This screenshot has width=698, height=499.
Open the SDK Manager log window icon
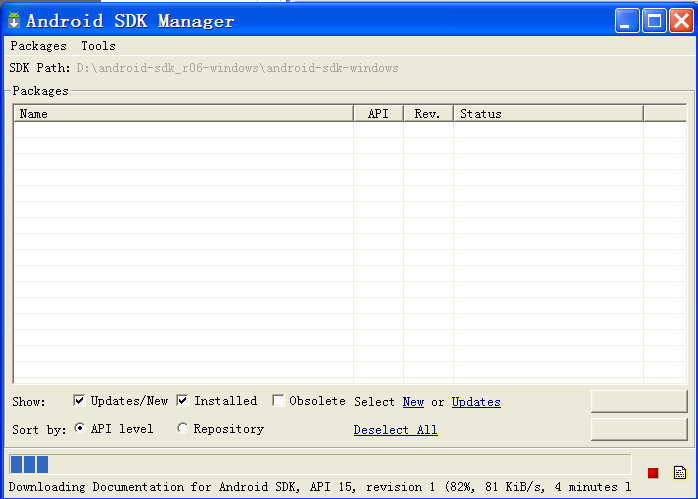679,472
